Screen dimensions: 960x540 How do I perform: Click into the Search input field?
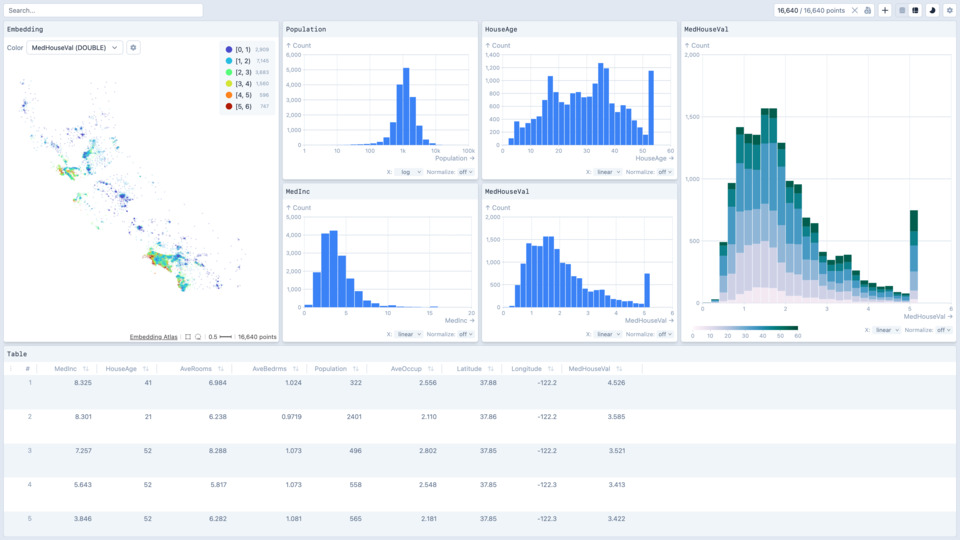103,10
